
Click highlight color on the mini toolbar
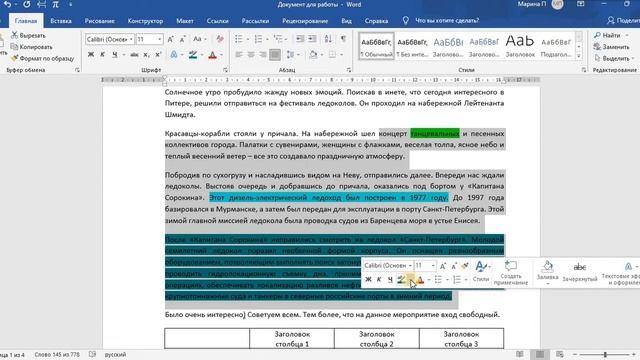tap(402, 280)
